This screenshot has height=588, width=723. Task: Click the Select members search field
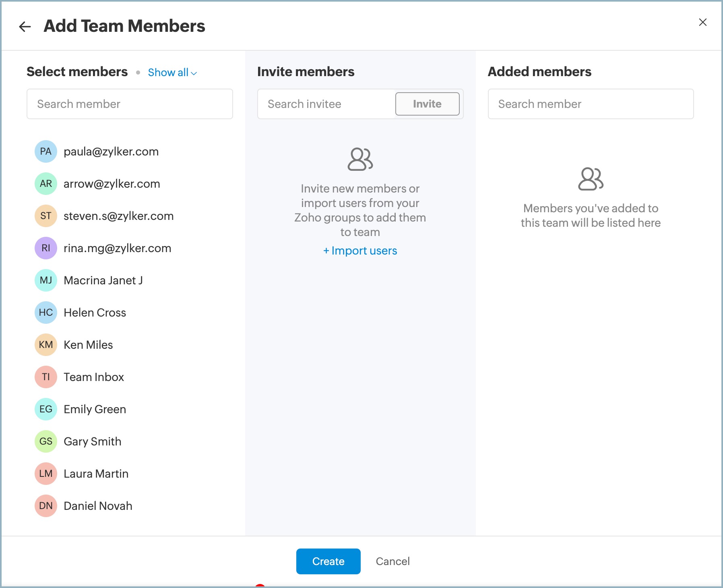pyautogui.click(x=130, y=104)
